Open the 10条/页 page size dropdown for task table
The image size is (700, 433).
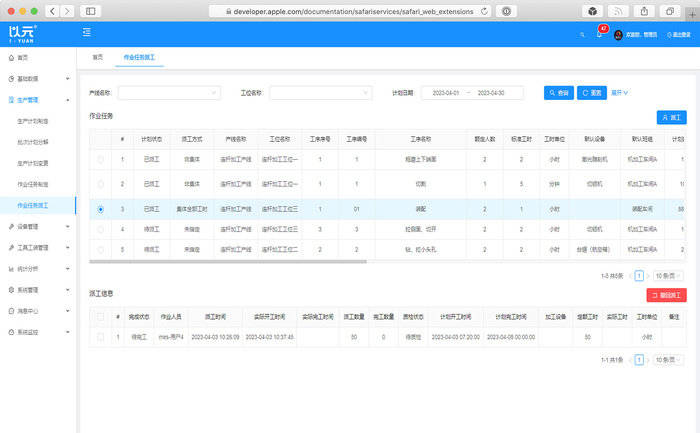670,275
